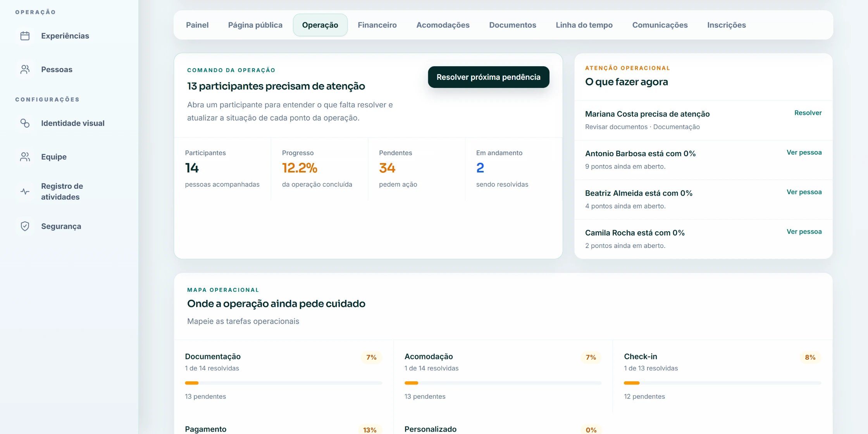Screen dimensions: 868x434
Task: Click the Check-in card title
Action: coord(641,356)
